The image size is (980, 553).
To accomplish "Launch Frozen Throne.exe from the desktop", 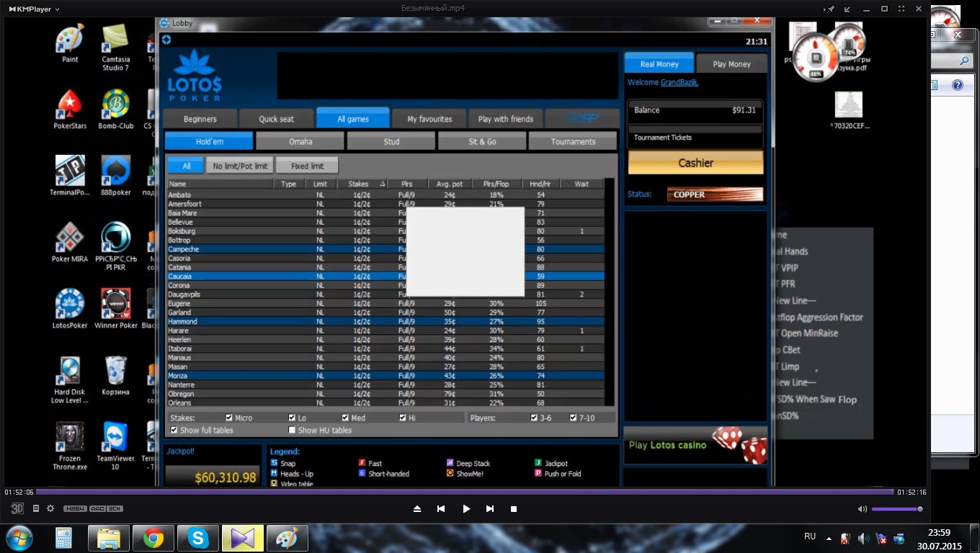I will [x=70, y=446].
